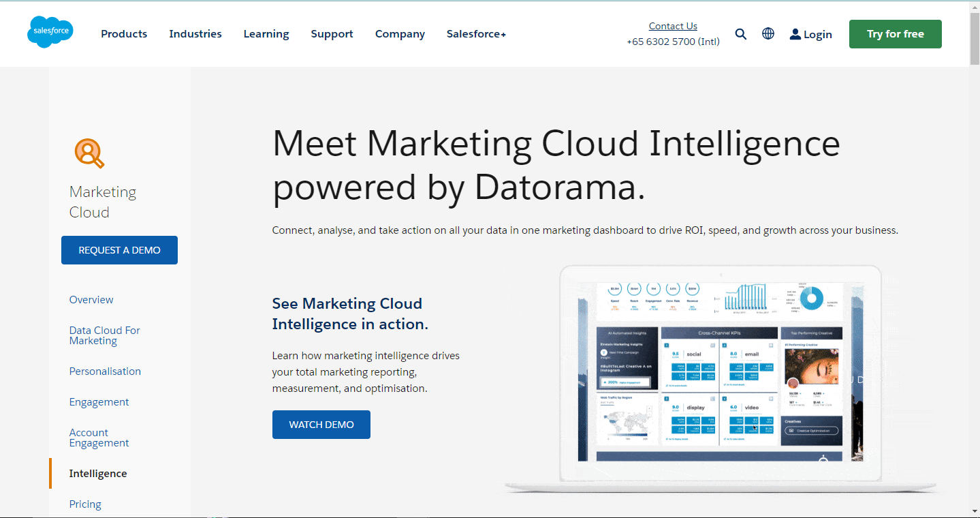Image resolution: width=980 pixels, height=518 pixels.
Task: Go to Overview in sidebar
Action: pyautogui.click(x=91, y=300)
